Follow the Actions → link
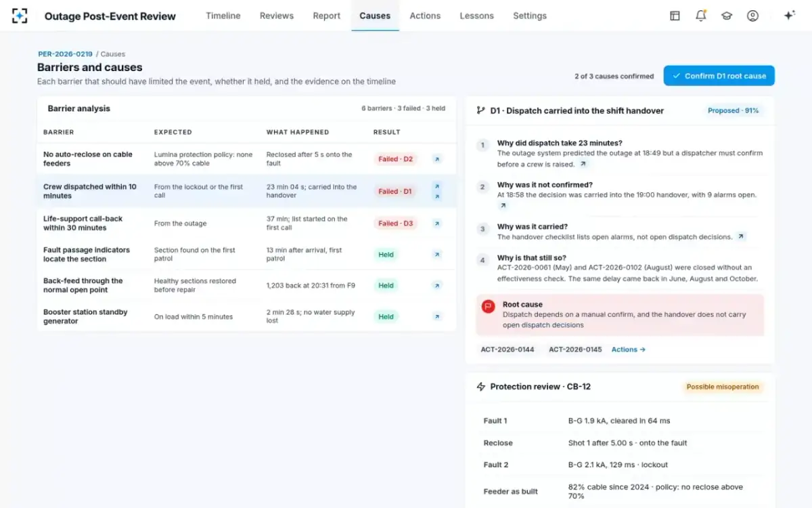Image resolution: width=812 pixels, height=508 pixels. pyautogui.click(x=629, y=350)
